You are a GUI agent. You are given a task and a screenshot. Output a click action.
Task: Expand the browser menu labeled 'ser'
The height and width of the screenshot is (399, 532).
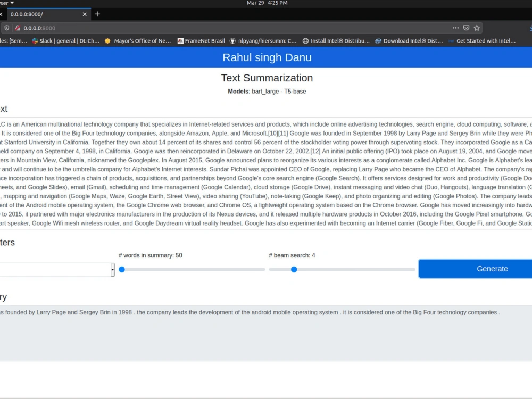[6, 3]
